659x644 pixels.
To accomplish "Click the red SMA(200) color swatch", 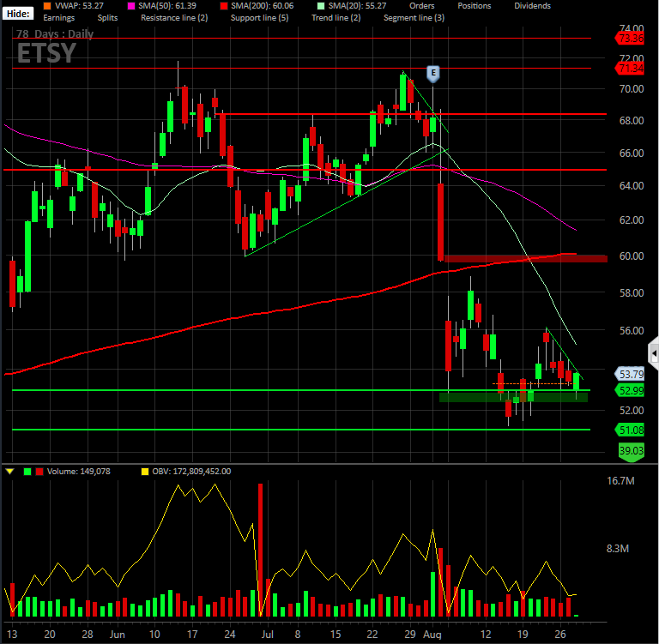I will [224, 5].
